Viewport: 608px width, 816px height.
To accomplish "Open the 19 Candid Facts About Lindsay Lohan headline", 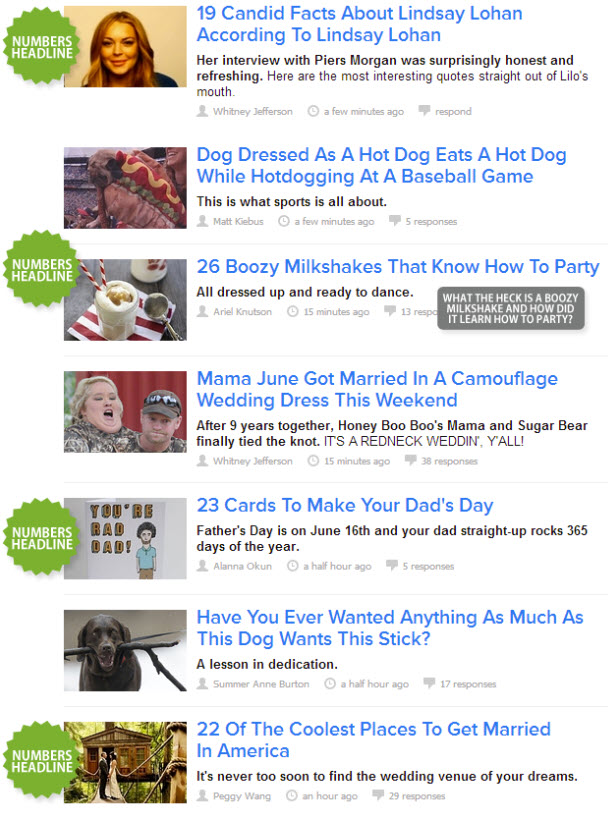I will 359,24.
